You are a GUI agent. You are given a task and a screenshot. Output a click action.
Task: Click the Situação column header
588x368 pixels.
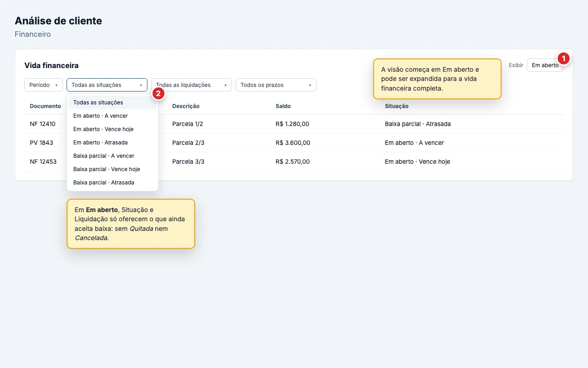(396, 106)
